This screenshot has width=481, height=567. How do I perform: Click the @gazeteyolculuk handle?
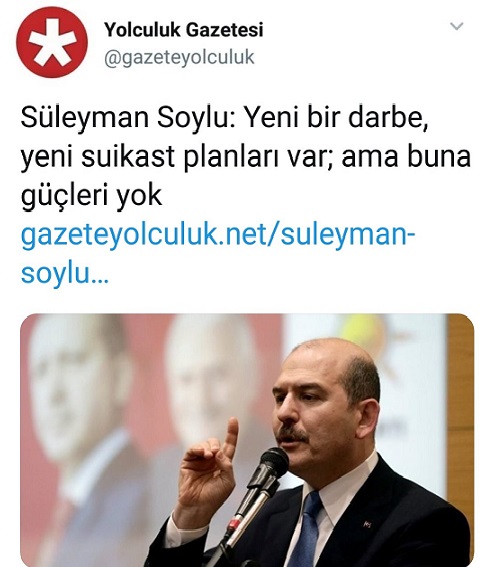pos(179,57)
